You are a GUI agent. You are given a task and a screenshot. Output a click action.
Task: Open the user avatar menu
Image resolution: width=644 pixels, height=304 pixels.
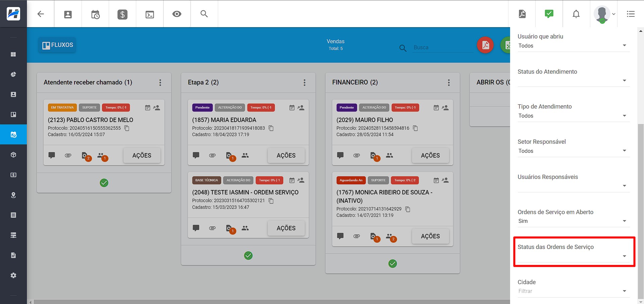coord(604,14)
